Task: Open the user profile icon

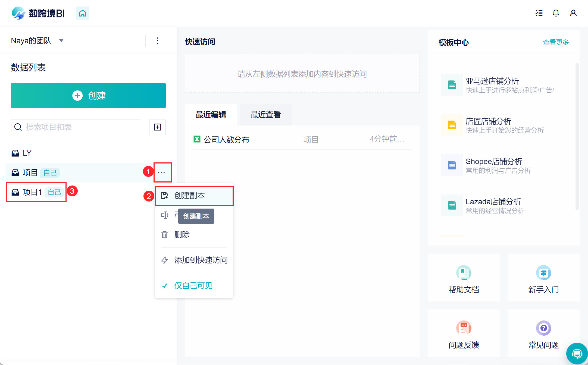Action: 573,13
